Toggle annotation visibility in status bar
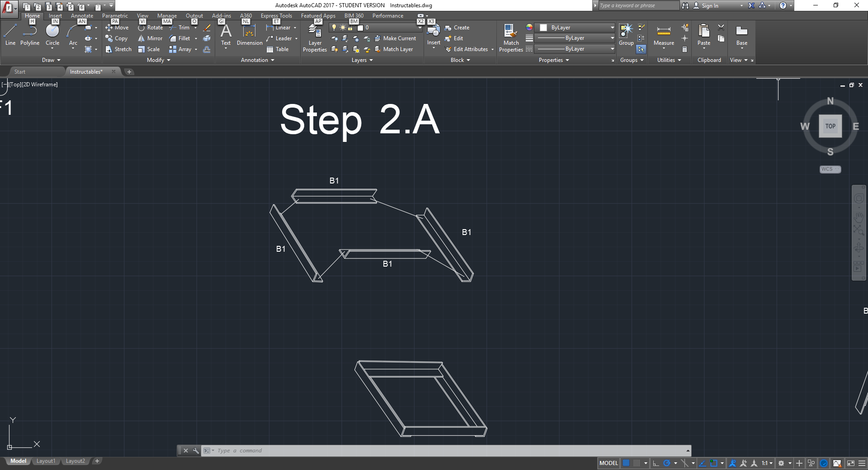 coord(732,463)
